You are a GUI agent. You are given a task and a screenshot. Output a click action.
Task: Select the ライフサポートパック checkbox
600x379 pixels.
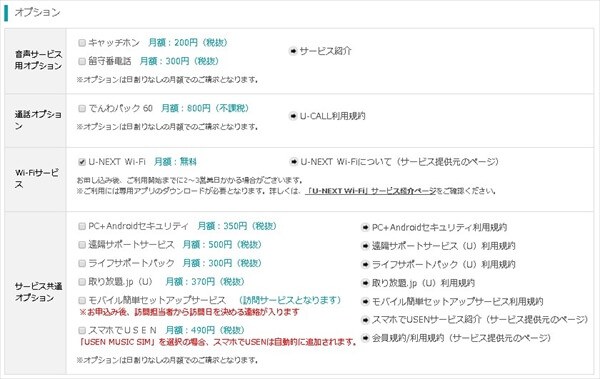click(x=82, y=263)
